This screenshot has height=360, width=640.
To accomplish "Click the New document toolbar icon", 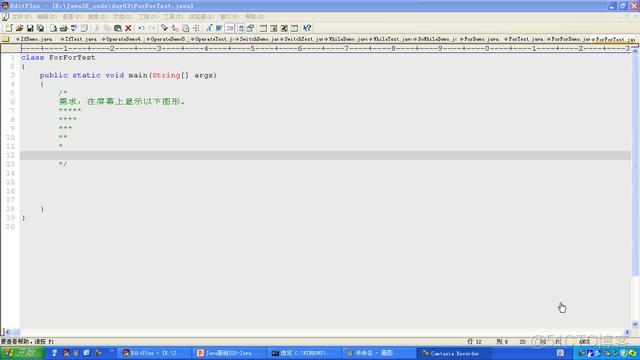I will click(9, 28).
